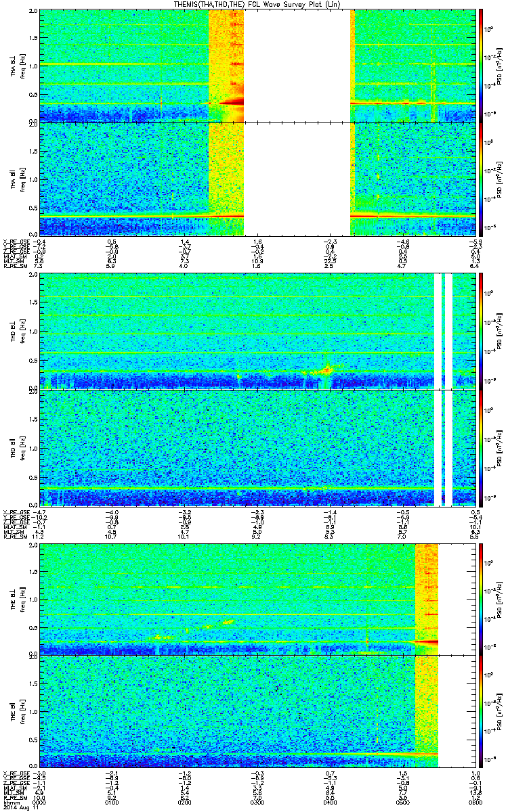The image size is (508, 812).
Task: Click the THD B-parallel PSD color bar
Action: tap(482, 448)
